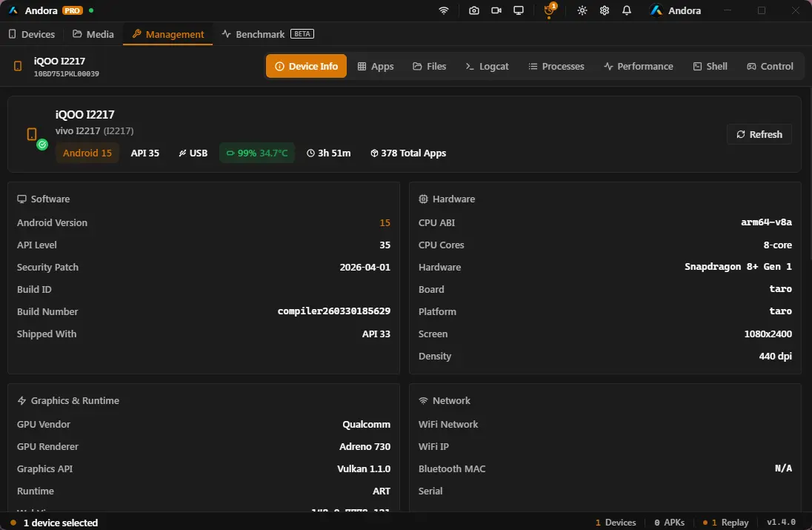
Task: Toggle light theme with the sun icon
Action: point(582,10)
